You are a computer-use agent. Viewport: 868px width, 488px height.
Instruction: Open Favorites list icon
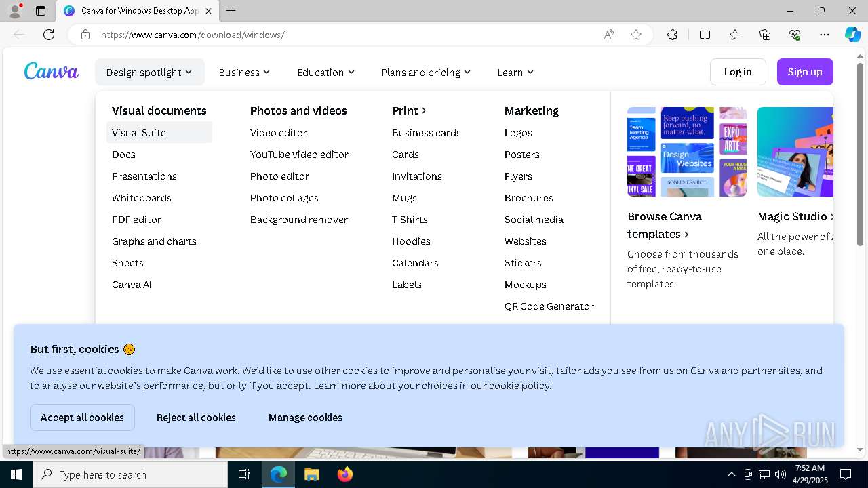pyautogui.click(x=735, y=35)
